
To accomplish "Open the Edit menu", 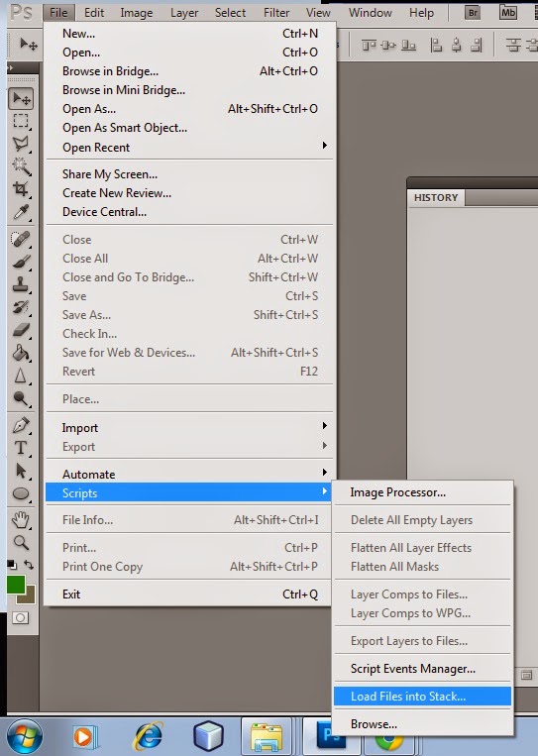I will coord(94,13).
